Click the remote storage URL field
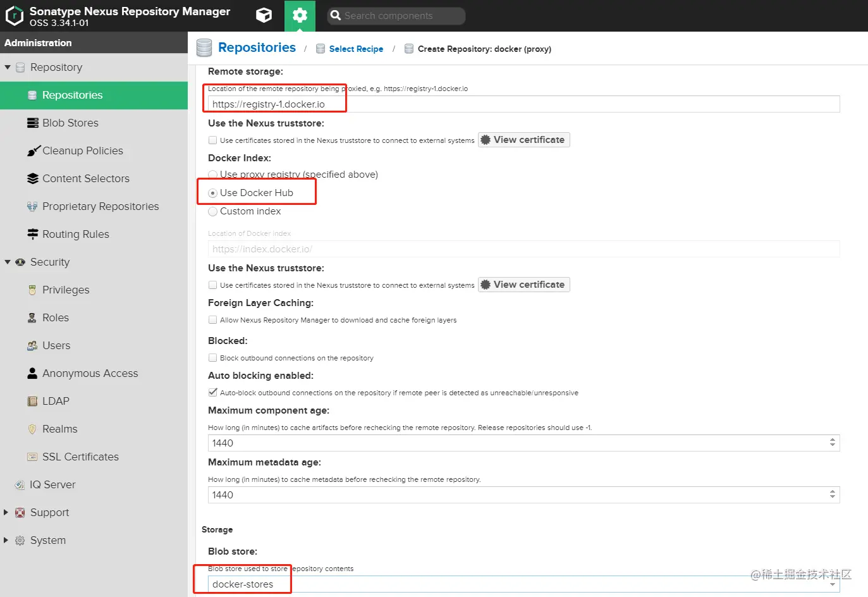The image size is (868, 597). pyautogui.click(x=523, y=104)
